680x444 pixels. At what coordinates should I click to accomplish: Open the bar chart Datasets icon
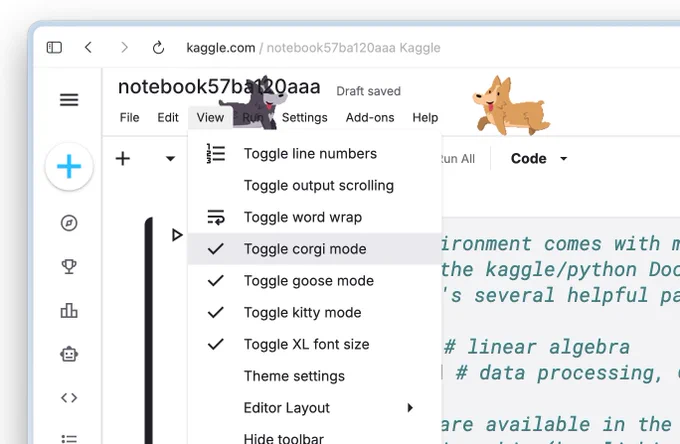(69, 310)
